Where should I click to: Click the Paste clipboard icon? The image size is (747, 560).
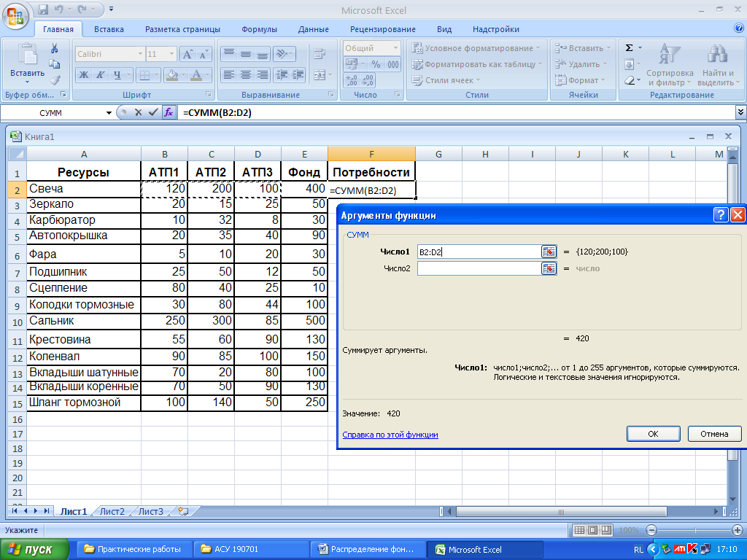pos(27,55)
